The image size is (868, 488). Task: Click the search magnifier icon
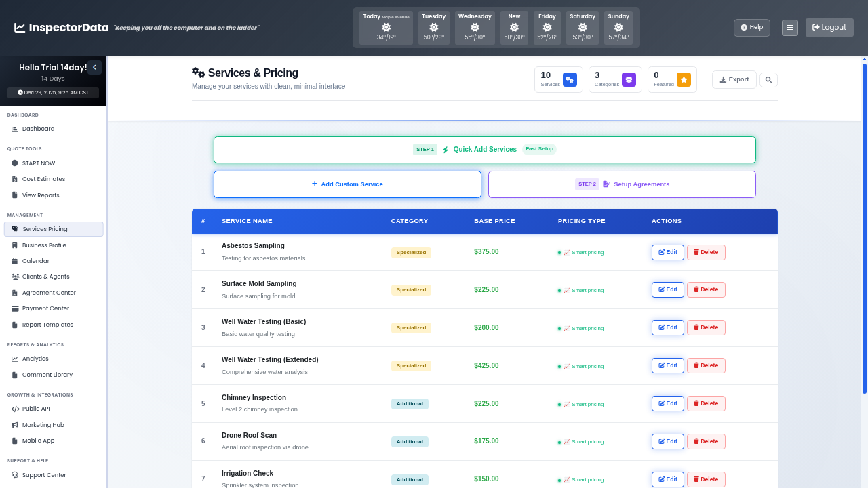pos(768,79)
